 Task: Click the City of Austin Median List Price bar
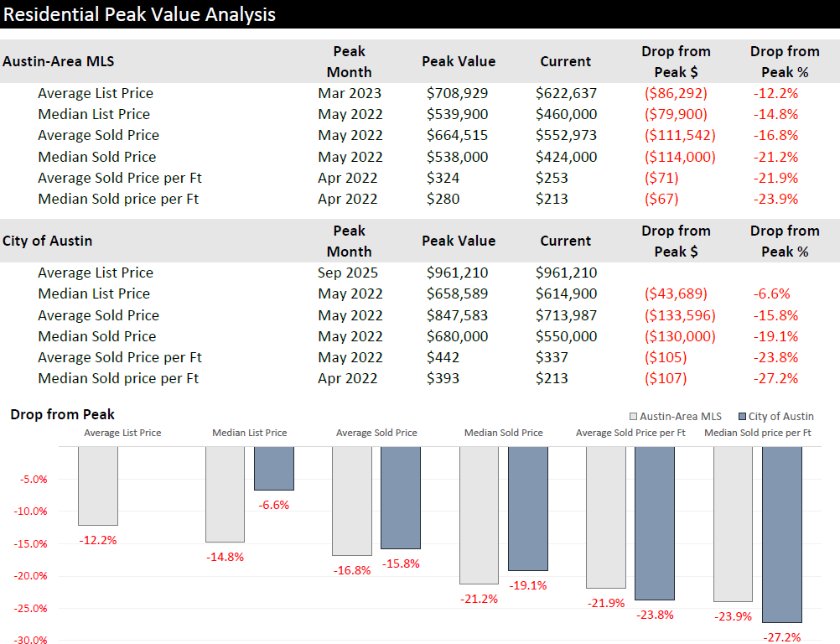click(274, 468)
